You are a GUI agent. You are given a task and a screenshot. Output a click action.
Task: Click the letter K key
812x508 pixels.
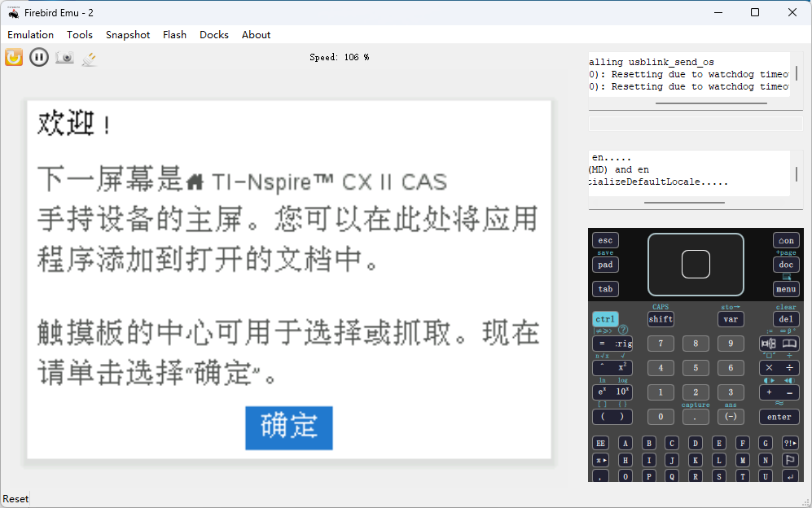pyautogui.click(x=696, y=460)
